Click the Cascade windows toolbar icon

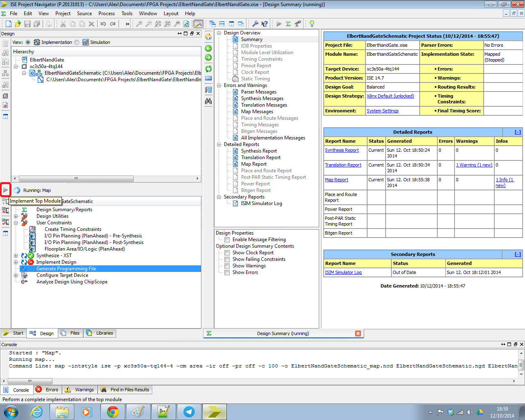[x=212, y=24]
